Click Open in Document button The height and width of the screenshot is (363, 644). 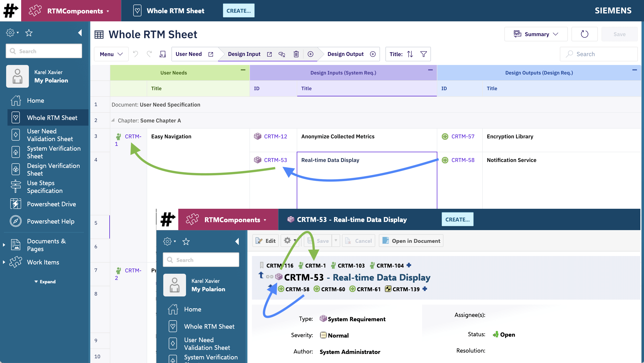coord(411,241)
